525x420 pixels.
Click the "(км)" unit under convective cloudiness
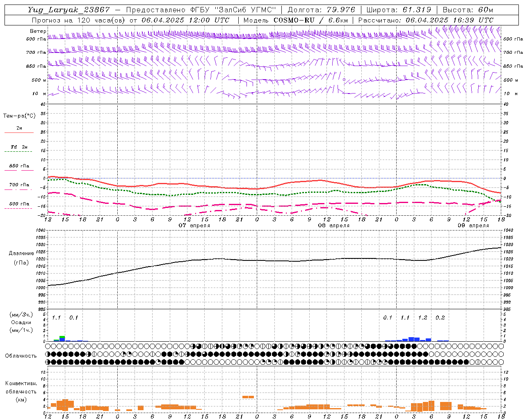pos(21,399)
